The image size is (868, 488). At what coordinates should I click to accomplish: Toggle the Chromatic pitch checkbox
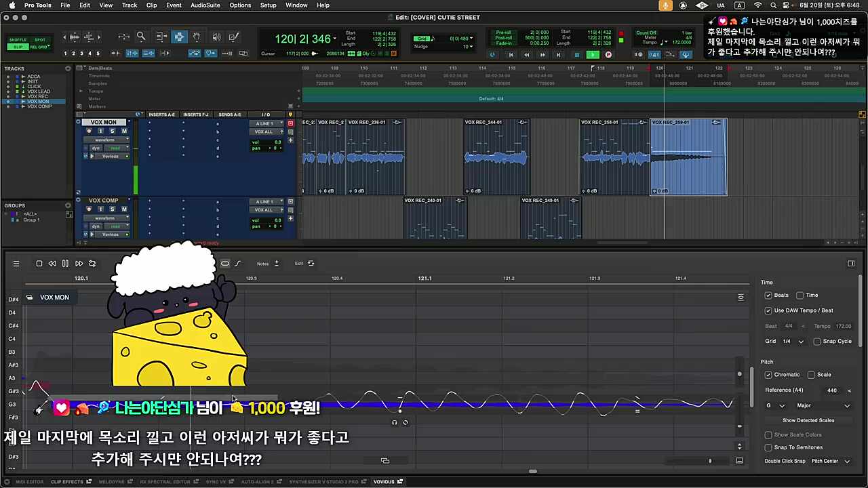point(768,375)
